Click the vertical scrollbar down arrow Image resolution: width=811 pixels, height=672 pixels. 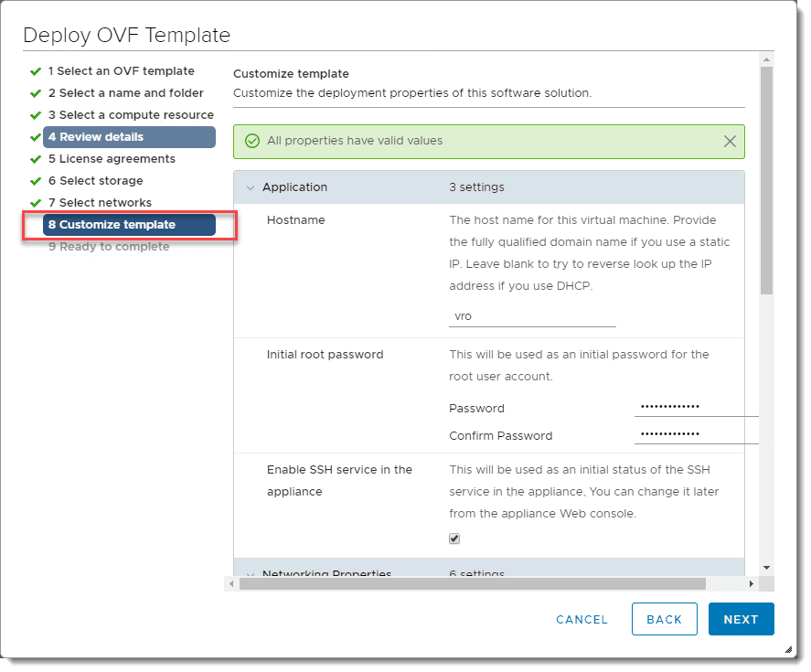pyautogui.click(x=766, y=568)
